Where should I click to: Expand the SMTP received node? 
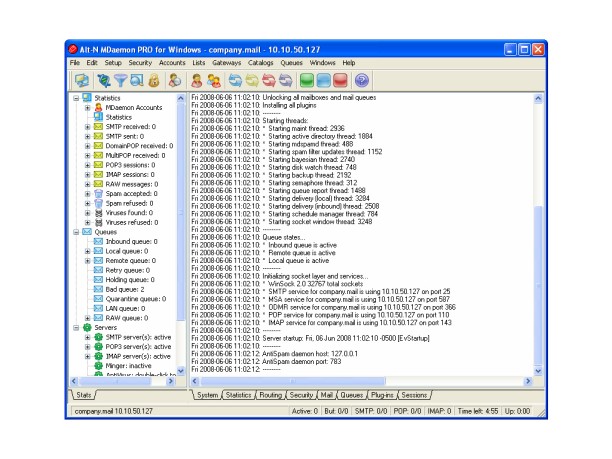[x=87, y=127]
